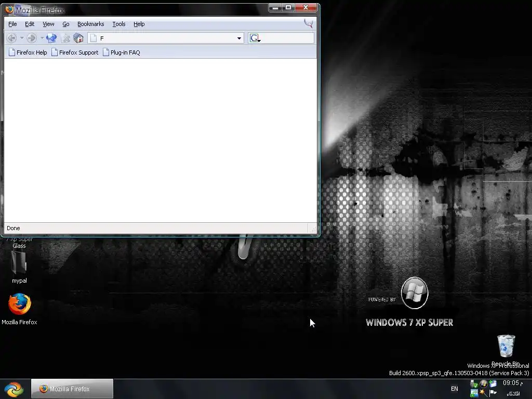Open the Edit menu
The image size is (532, 399).
coord(30,24)
